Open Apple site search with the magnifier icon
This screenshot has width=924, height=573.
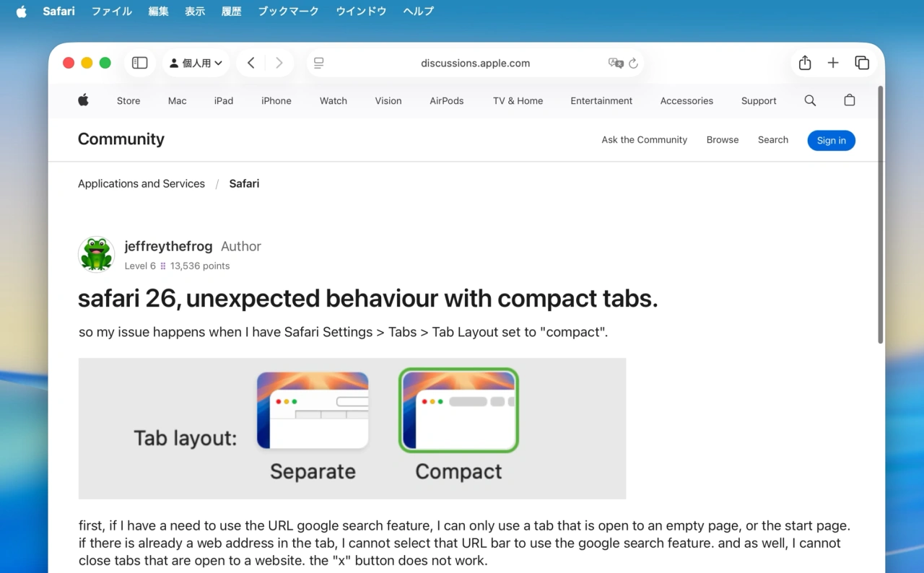(810, 100)
